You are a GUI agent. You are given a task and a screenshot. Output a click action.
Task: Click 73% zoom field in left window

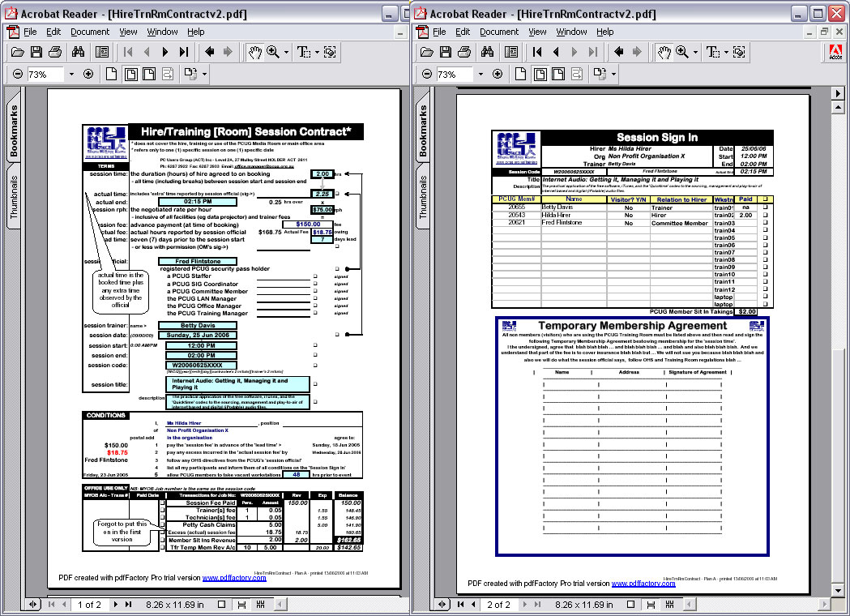(45, 74)
